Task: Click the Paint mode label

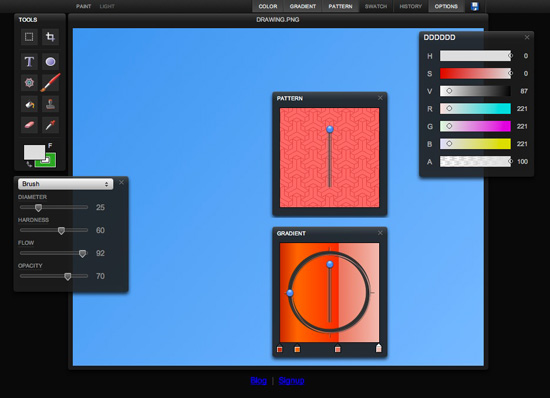Action: (83, 6)
